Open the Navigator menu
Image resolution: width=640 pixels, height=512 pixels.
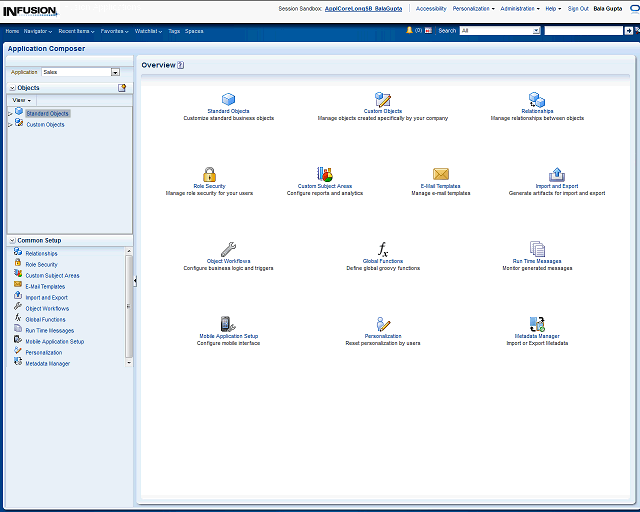pyautogui.click(x=38, y=31)
